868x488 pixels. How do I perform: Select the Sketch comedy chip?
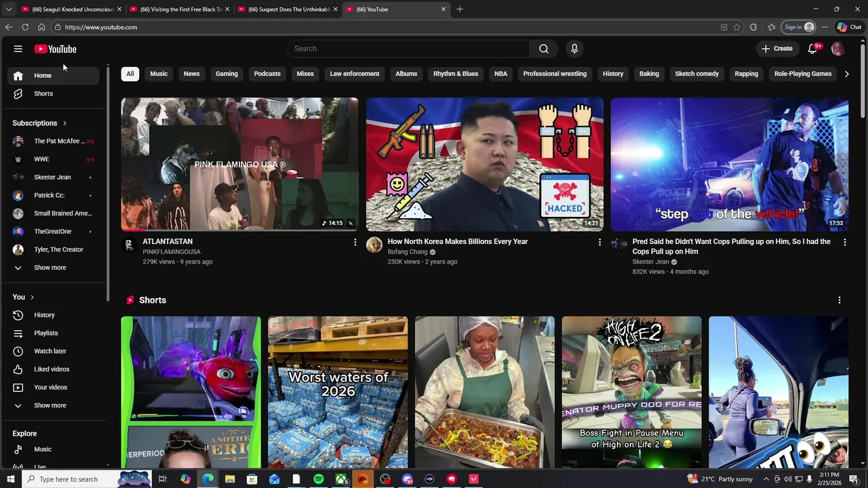coord(696,74)
